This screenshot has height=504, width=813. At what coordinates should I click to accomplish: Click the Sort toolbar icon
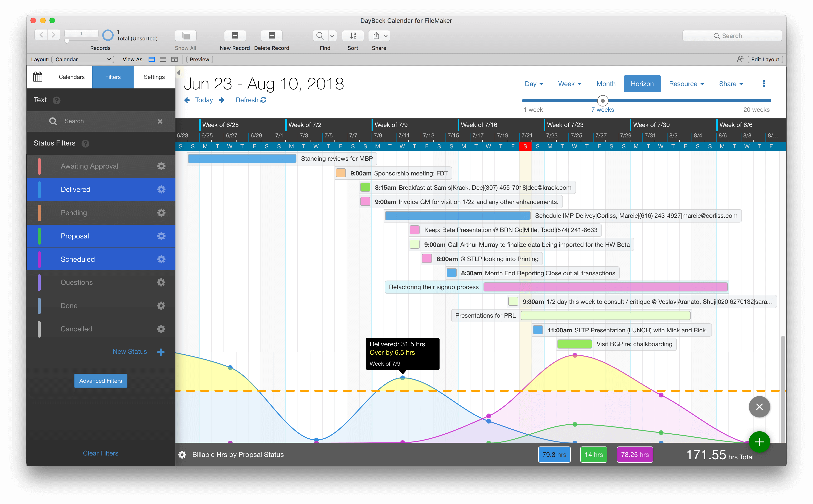(353, 36)
